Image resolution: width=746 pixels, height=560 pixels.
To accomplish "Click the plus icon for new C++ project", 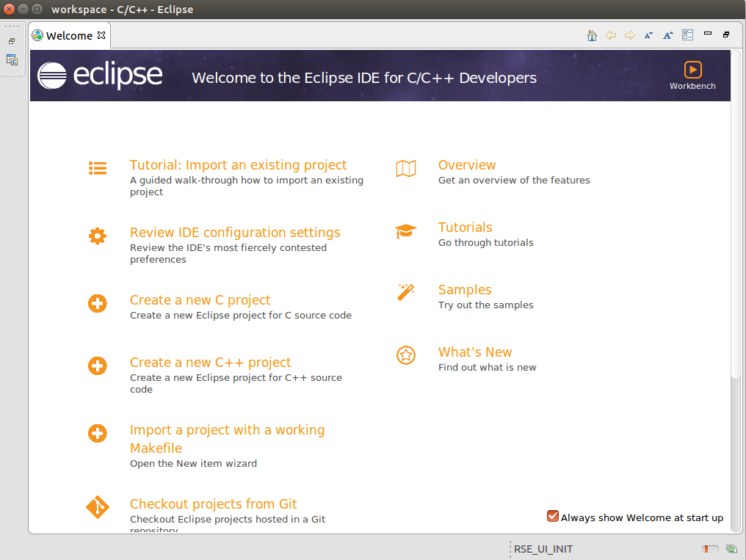I will (x=98, y=366).
